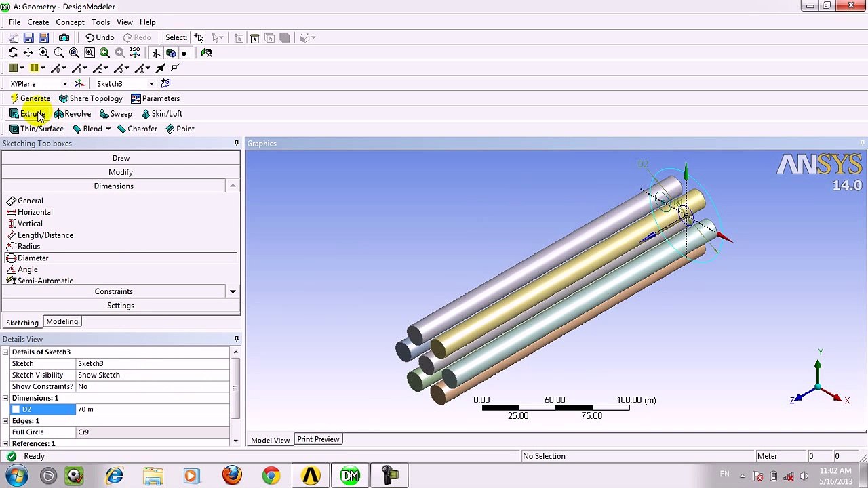Collapse the Edges: 1 section
The width and height of the screenshot is (868, 488).
coord(5,421)
